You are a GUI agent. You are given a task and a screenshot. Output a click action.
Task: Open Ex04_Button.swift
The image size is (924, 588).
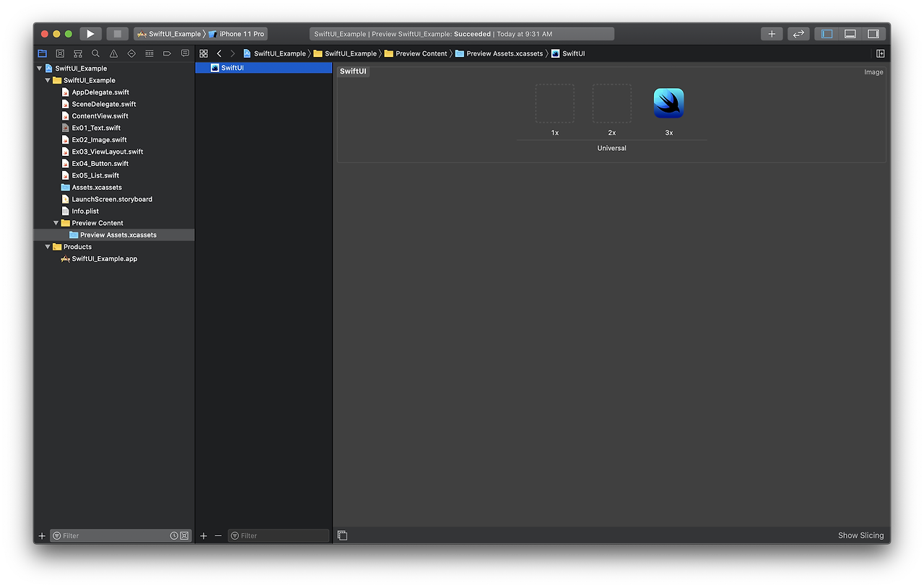point(102,164)
